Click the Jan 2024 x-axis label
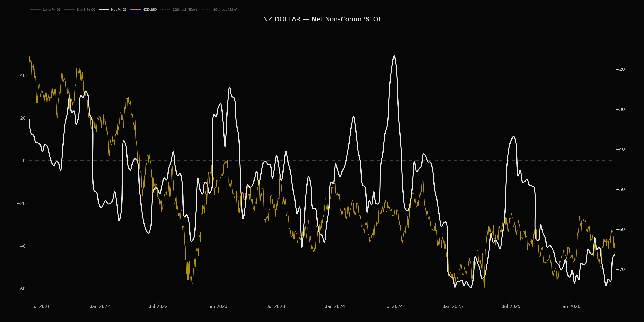This screenshot has width=644, height=322. [x=335, y=306]
